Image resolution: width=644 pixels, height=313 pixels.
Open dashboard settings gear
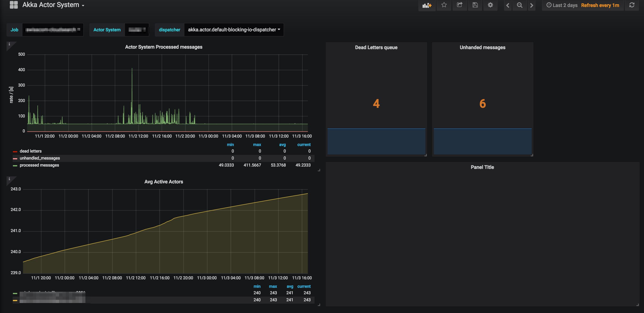490,5
